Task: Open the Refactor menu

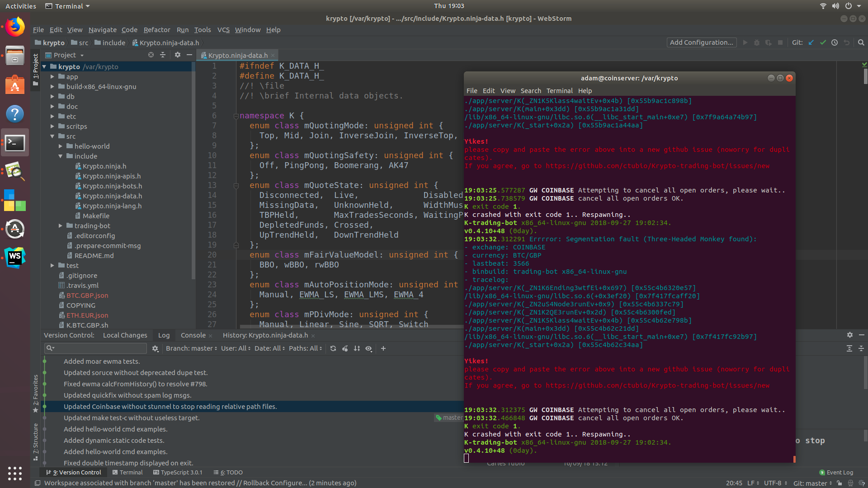Action: (157, 30)
